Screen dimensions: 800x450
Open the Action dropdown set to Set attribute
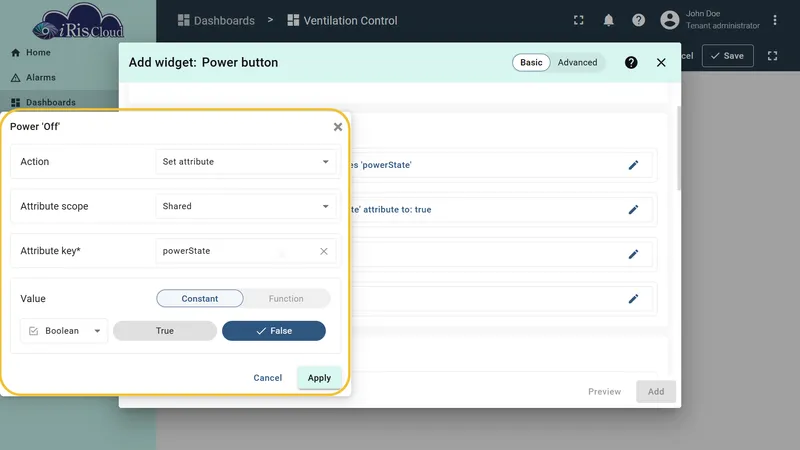coord(245,162)
